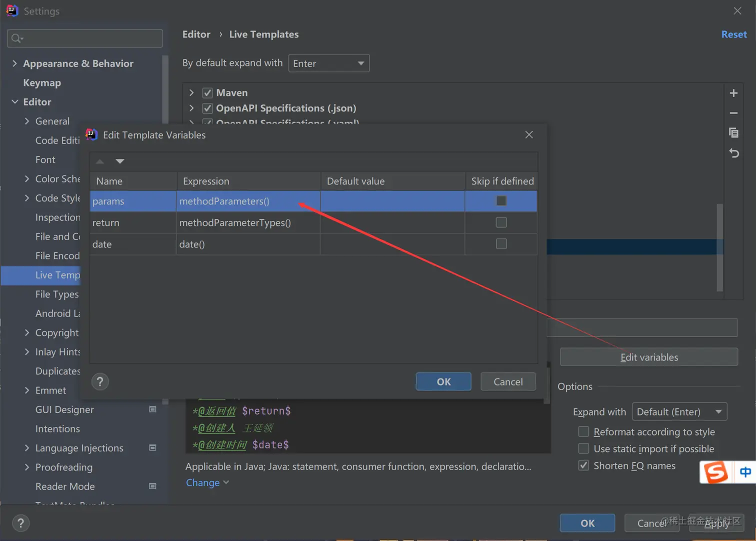
Task: Switch the Chinese input mode indicator
Action: [x=745, y=472]
